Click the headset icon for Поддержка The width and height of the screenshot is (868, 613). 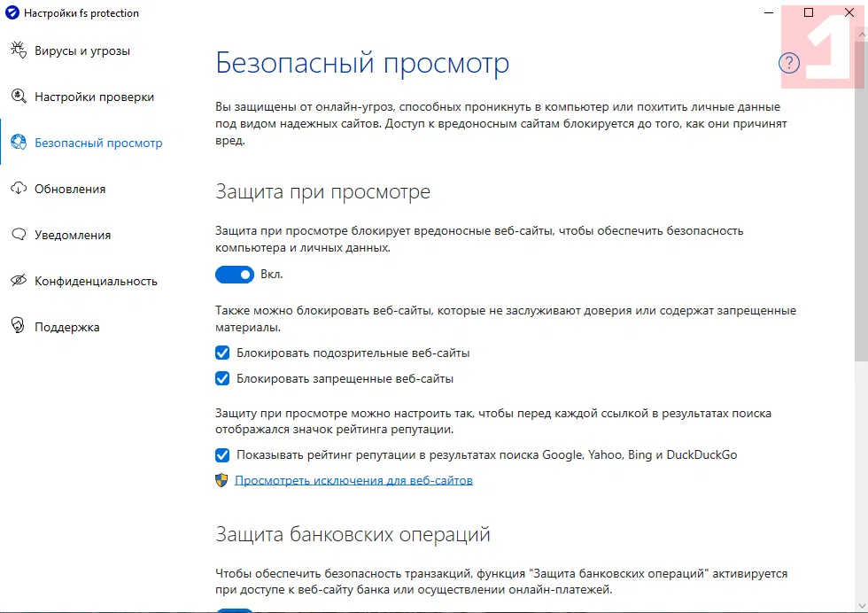19,326
